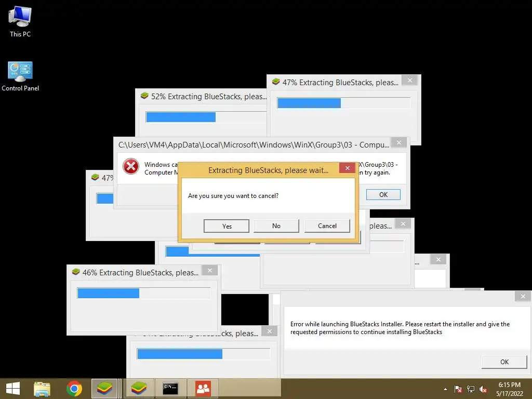Click the red people icon on the taskbar
The width and height of the screenshot is (532, 399).
point(203,389)
